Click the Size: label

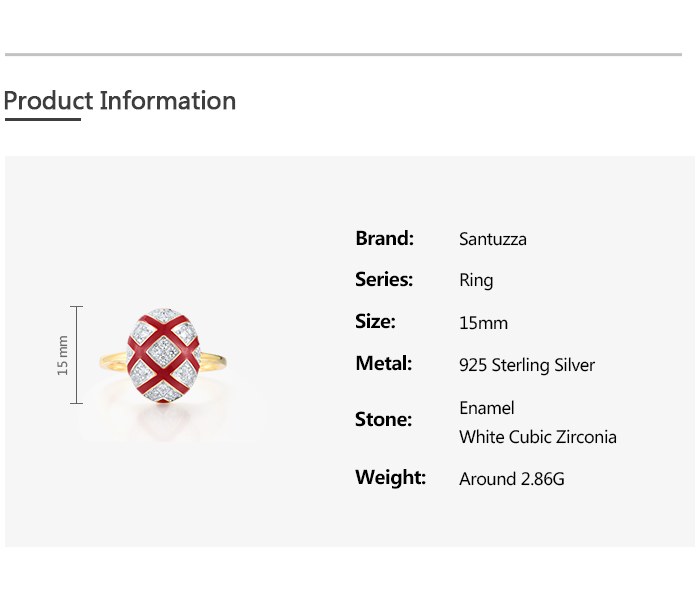point(375,322)
